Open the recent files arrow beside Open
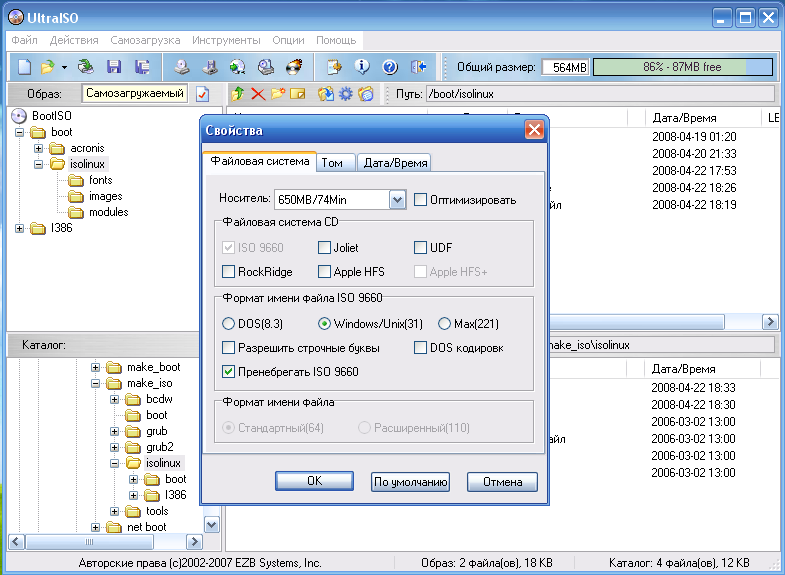The image size is (785, 575). (64, 67)
